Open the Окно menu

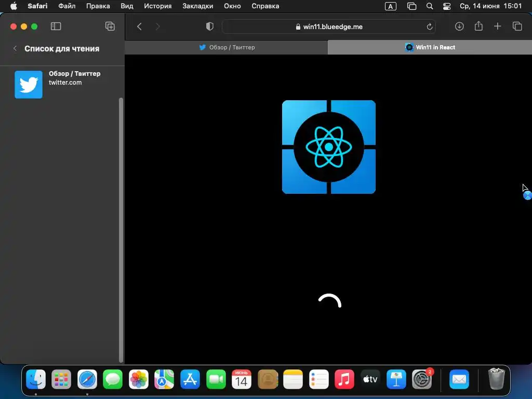pos(232,6)
